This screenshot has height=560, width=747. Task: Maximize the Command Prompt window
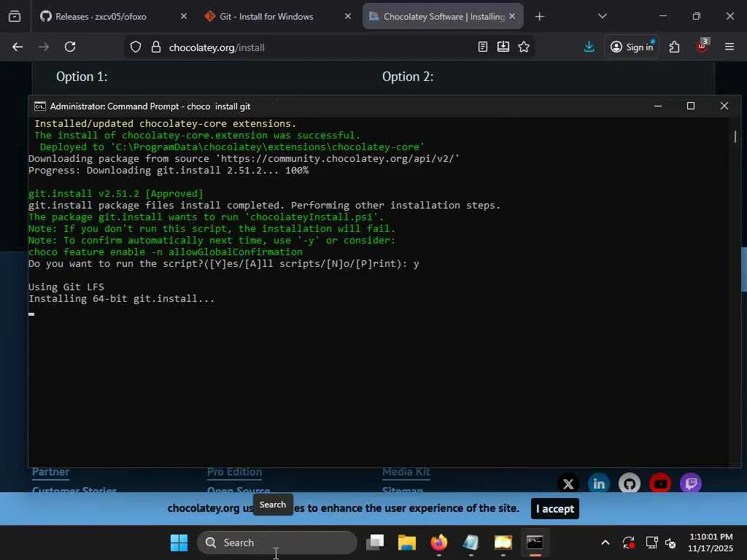click(691, 106)
